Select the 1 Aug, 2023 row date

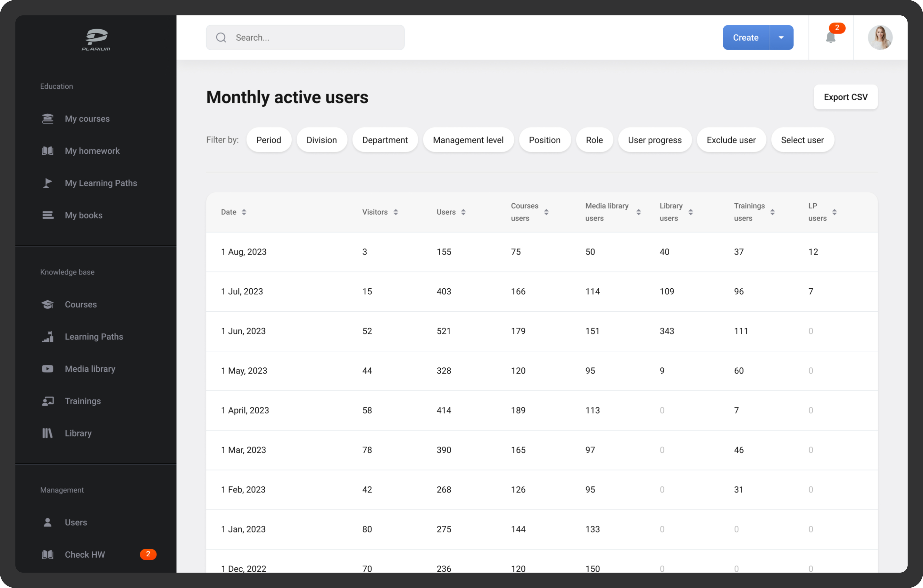coord(244,252)
